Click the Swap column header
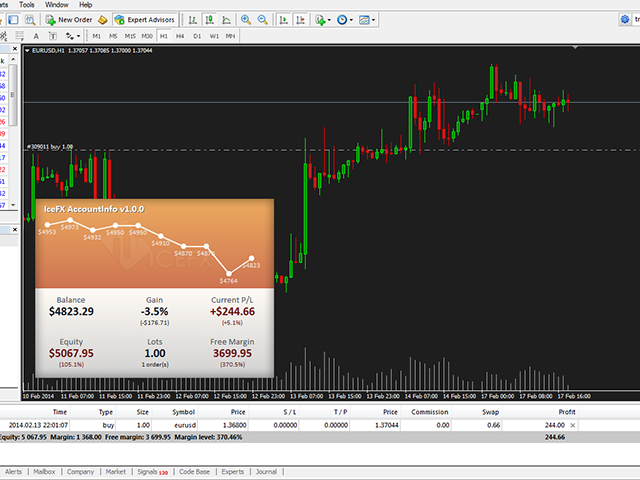 click(490, 412)
